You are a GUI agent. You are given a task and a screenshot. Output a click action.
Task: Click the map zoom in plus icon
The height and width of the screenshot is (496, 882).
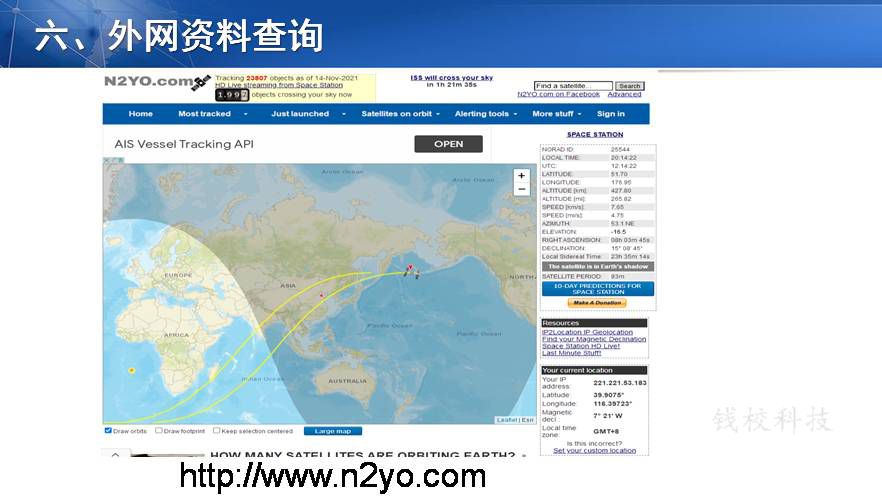(x=521, y=175)
